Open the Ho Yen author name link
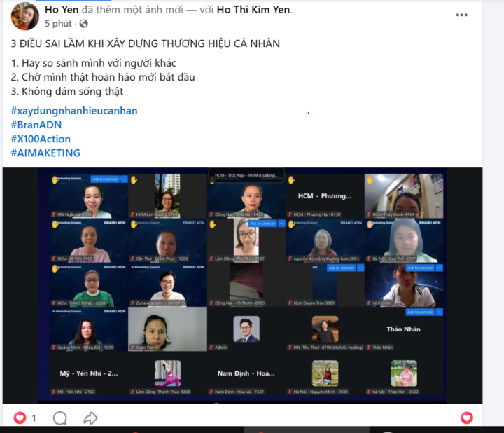The height and width of the screenshot is (433, 504). [62, 10]
